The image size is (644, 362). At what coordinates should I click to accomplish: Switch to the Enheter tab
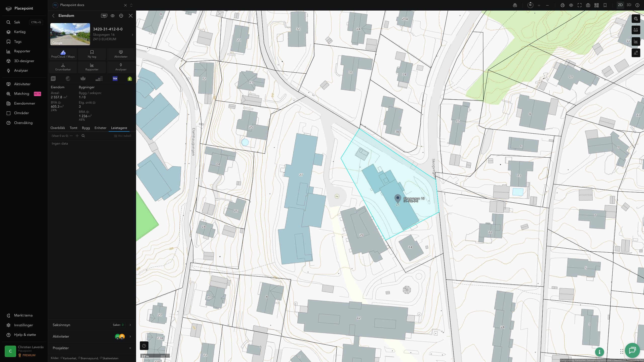[100, 128]
